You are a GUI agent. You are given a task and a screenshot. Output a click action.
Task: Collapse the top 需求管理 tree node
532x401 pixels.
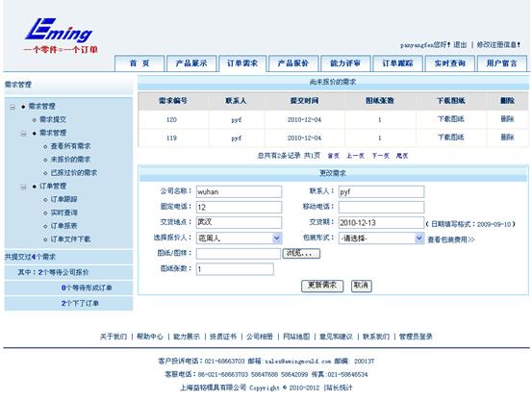point(13,107)
